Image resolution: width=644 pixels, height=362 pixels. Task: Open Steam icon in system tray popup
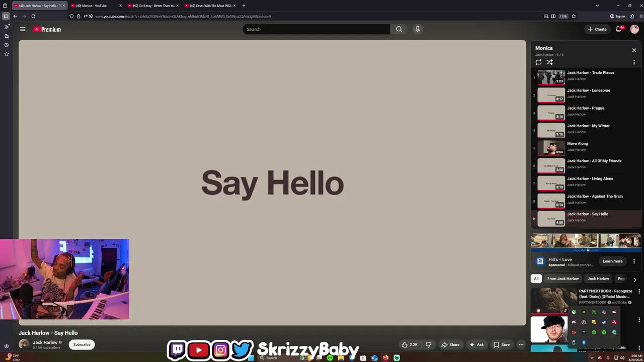pyautogui.click(x=604, y=322)
